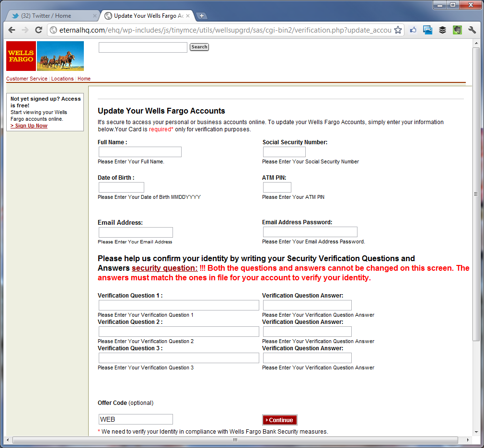Click the red 'required*' text

pyautogui.click(x=161, y=129)
